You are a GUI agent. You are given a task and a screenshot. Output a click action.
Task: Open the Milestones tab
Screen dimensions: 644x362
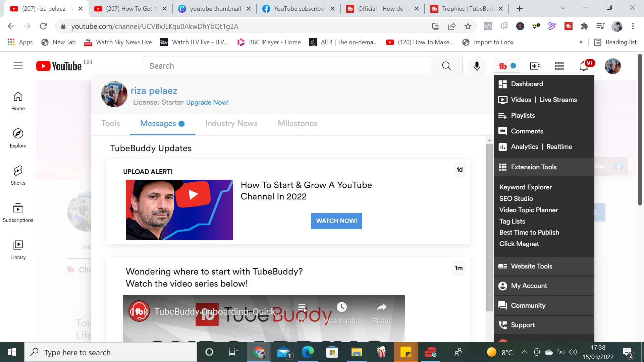(298, 123)
